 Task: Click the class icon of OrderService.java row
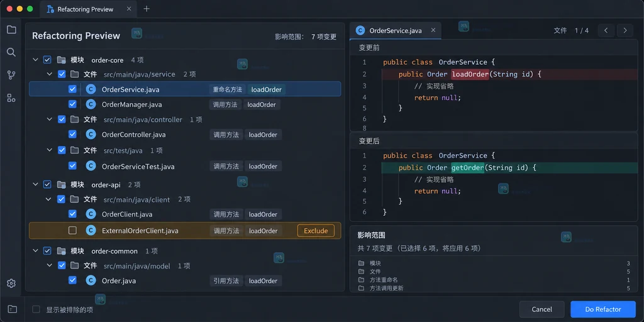pyautogui.click(x=91, y=89)
